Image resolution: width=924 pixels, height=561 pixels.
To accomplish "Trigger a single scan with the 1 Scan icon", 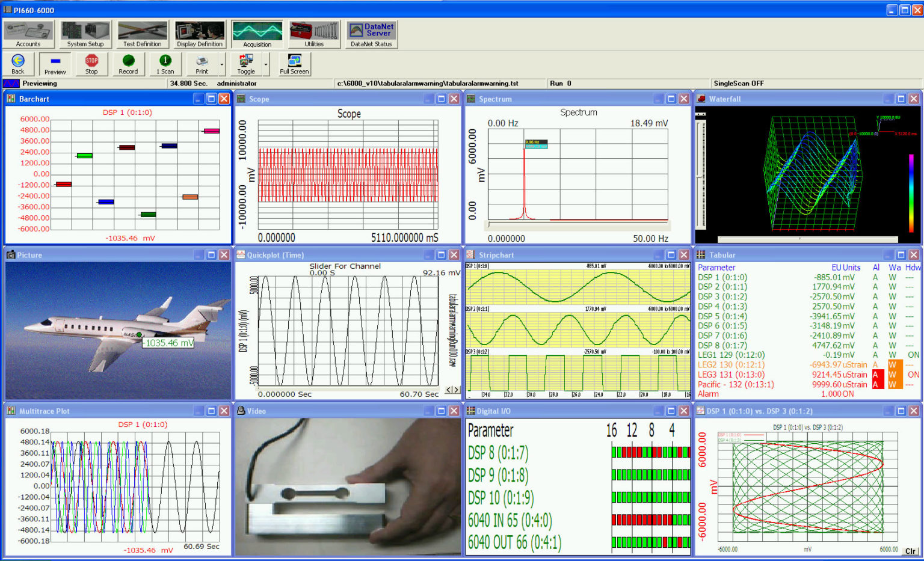I will point(164,64).
